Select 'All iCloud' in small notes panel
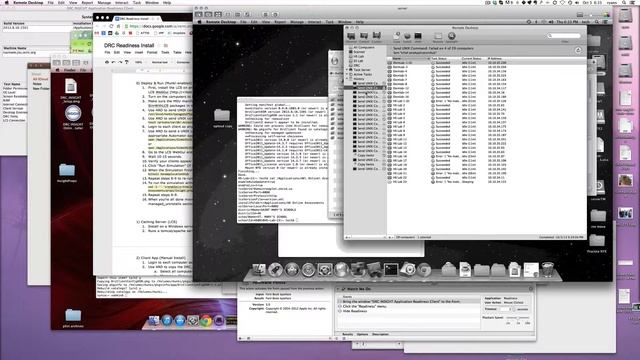 click(40, 79)
